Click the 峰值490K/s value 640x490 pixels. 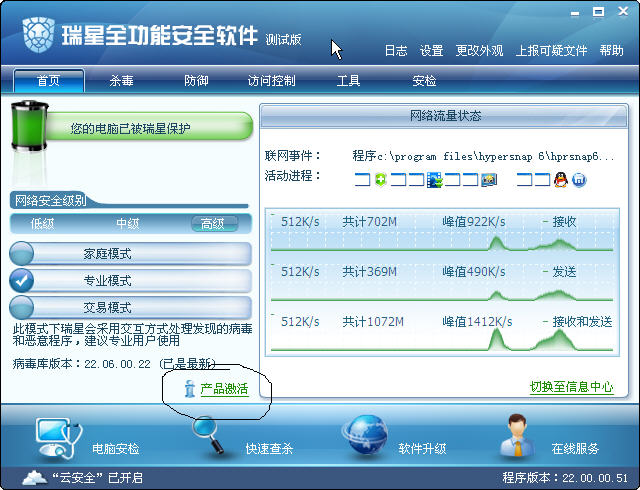coord(473,272)
